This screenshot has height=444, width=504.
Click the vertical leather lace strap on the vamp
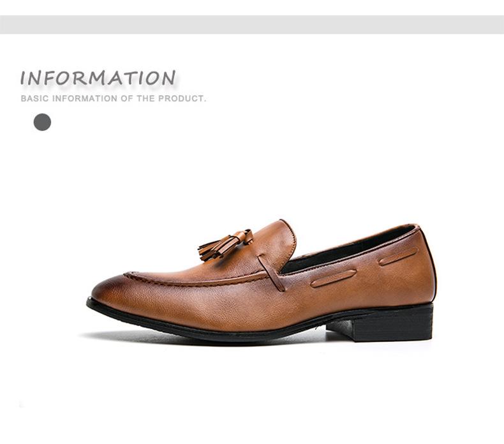click(x=271, y=273)
